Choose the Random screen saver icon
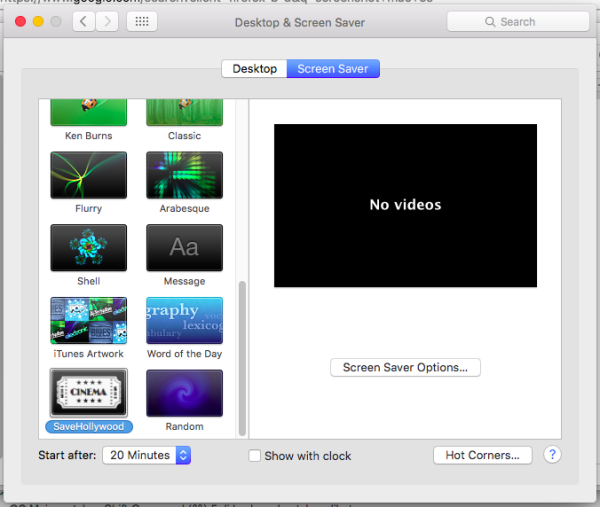 [x=184, y=392]
